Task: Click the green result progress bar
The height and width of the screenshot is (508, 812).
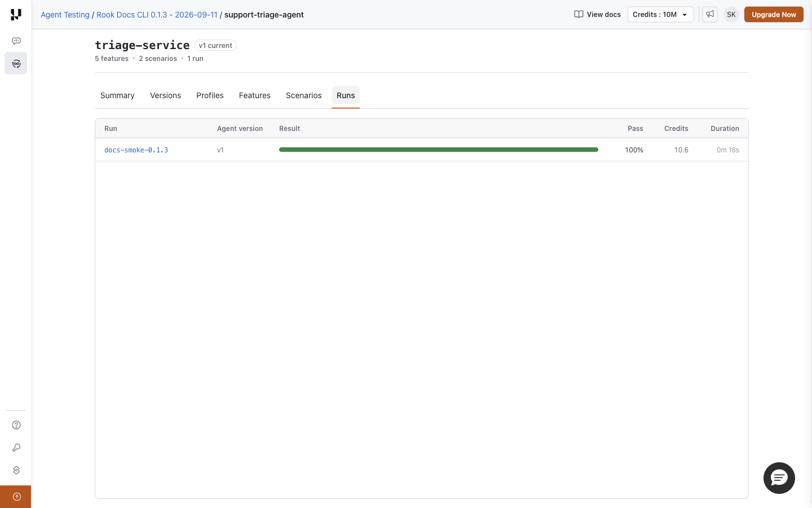Action: pos(439,150)
